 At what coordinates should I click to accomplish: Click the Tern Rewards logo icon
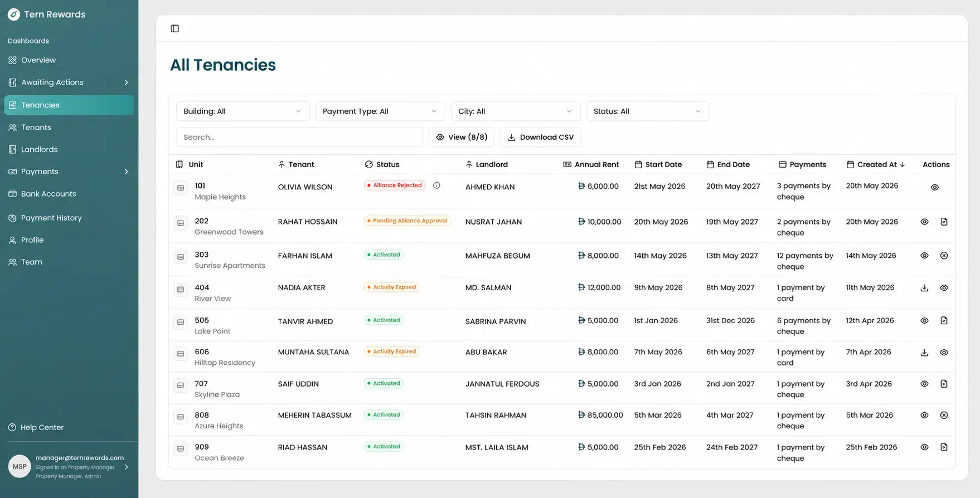[x=14, y=14]
